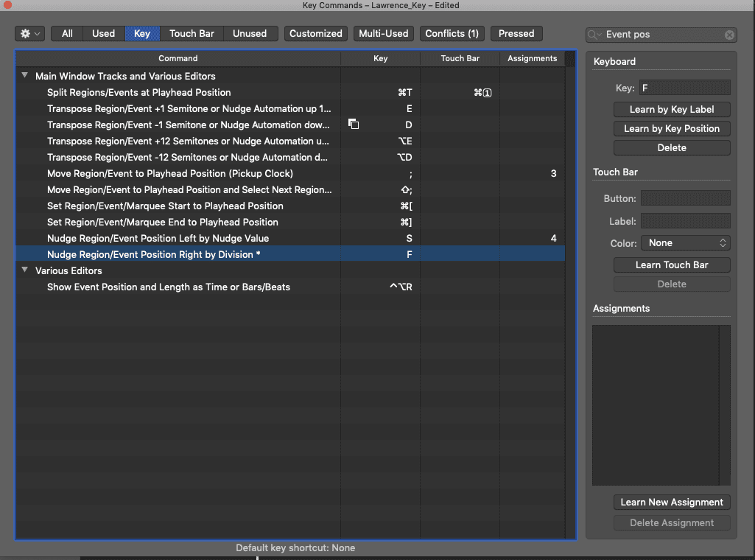Viewport: 755px width, 560px height.
Task: Click the Touch Bar Label field
Action: (686, 221)
